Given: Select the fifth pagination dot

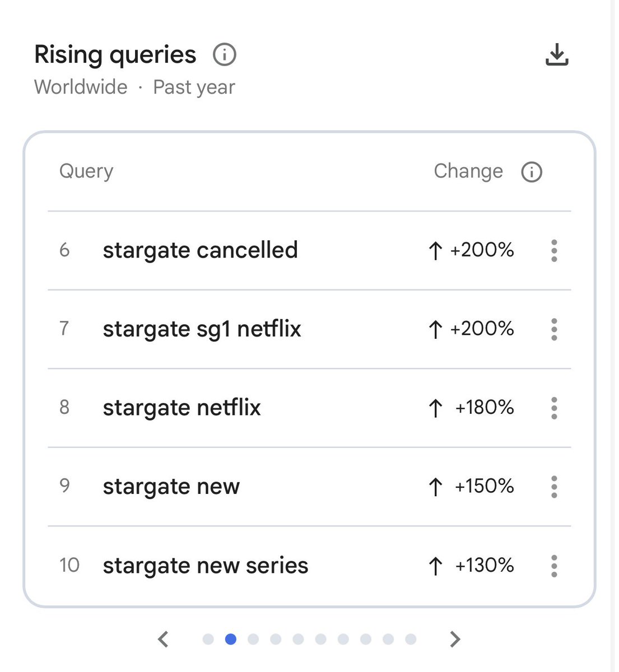Looking at the screenshot, I should click(298, 639).
